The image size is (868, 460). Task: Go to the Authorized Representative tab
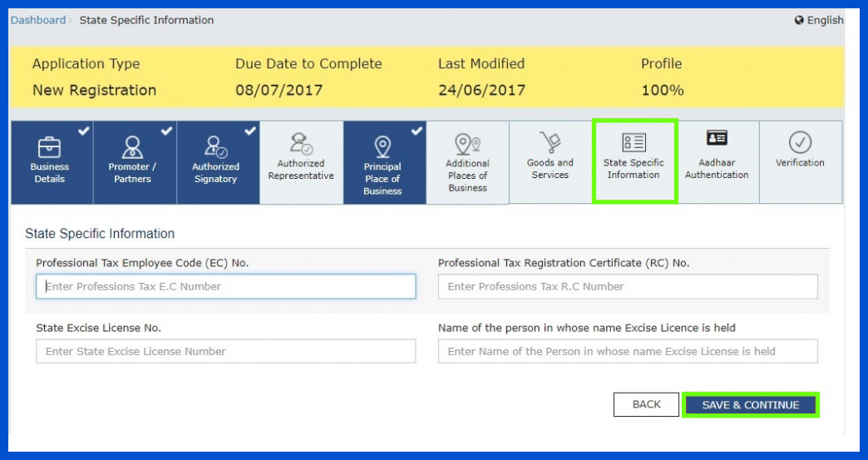click(301, 163)
